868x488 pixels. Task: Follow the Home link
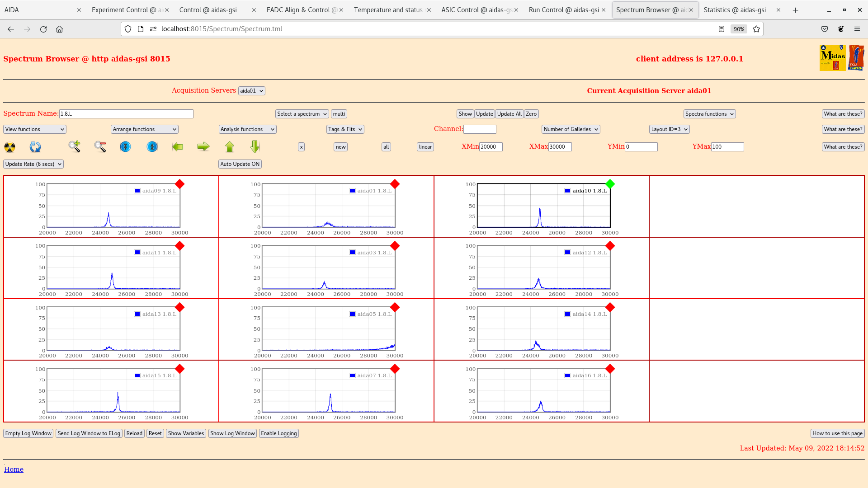14,469
